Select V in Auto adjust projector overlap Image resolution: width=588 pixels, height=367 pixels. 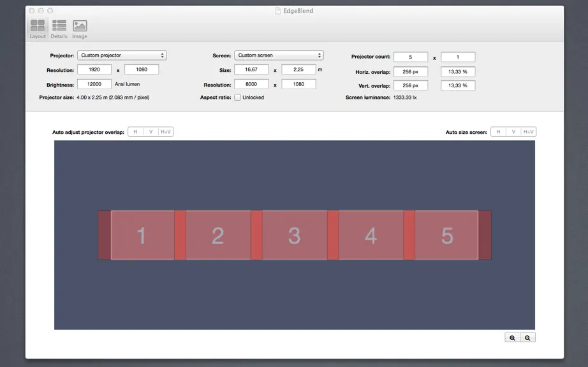tap(151, 132)
